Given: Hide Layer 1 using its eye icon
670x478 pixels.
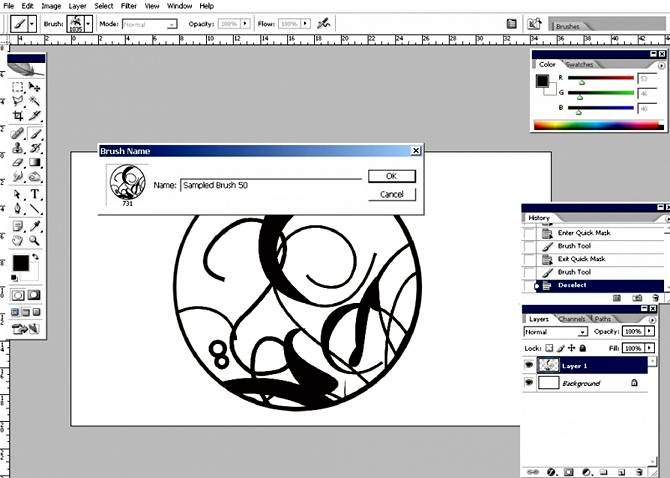Looking at the screenshot, I should point(528,366).
